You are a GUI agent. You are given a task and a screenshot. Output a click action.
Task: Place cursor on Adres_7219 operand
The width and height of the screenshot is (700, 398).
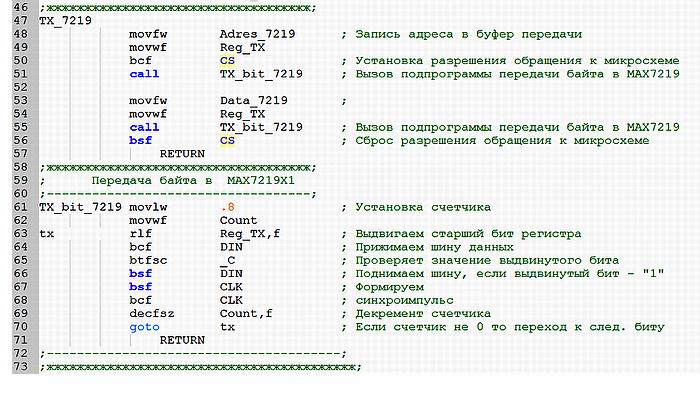257,34
